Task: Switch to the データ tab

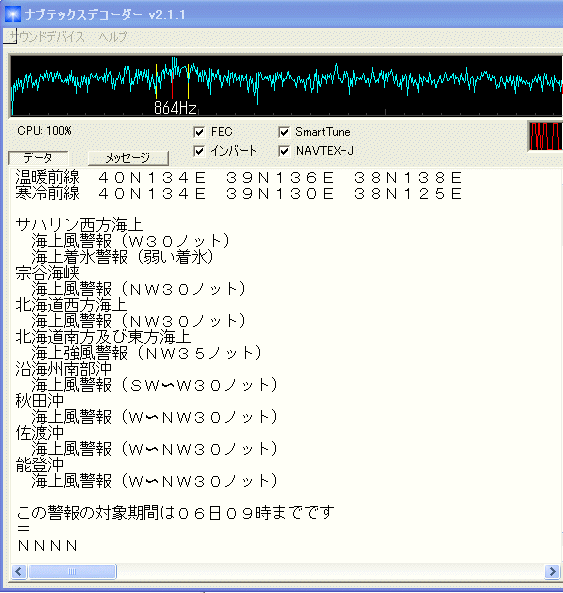Action: click(38, 158)
